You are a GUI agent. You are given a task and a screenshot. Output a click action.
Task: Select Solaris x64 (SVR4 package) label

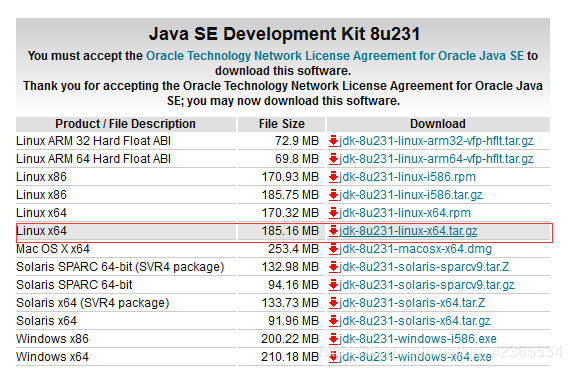tap(93, 303)
